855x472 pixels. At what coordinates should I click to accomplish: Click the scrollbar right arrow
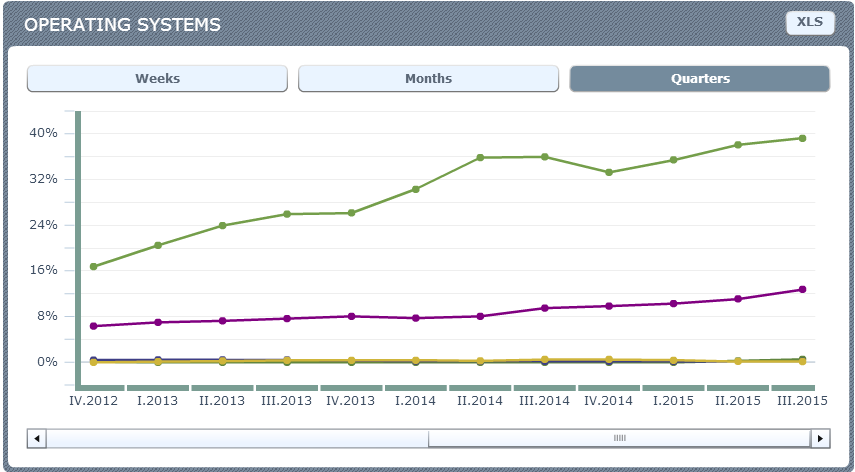820,438
